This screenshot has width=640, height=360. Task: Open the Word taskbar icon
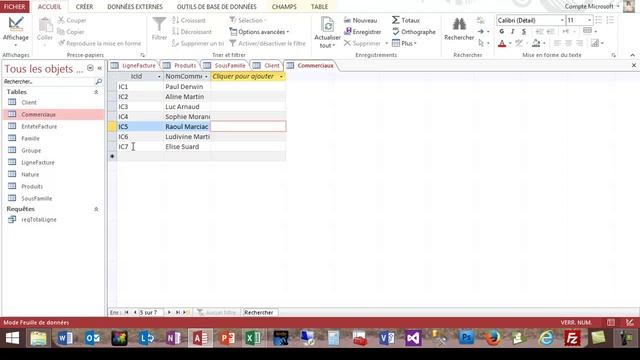(x=65, y=338)
